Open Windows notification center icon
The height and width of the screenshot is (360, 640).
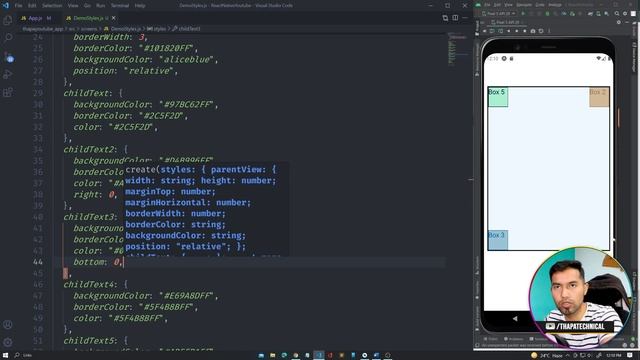[x=631, y=356]
